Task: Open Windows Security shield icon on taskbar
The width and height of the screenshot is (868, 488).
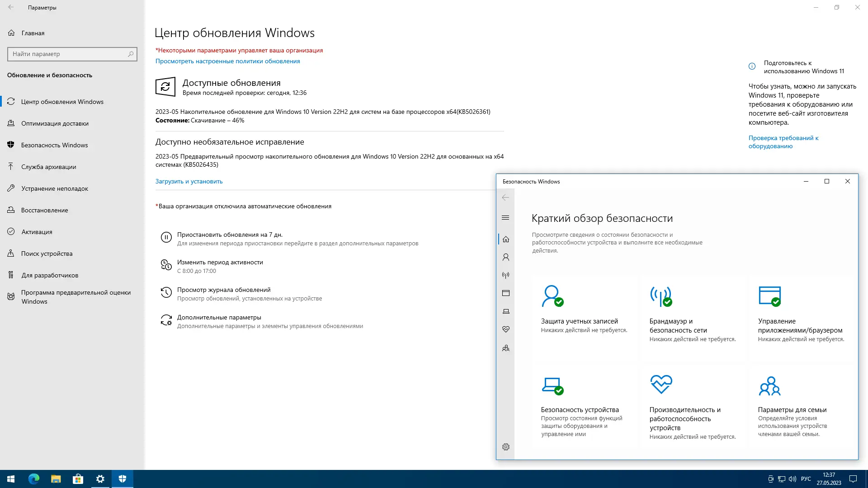Action: (122, 479)
